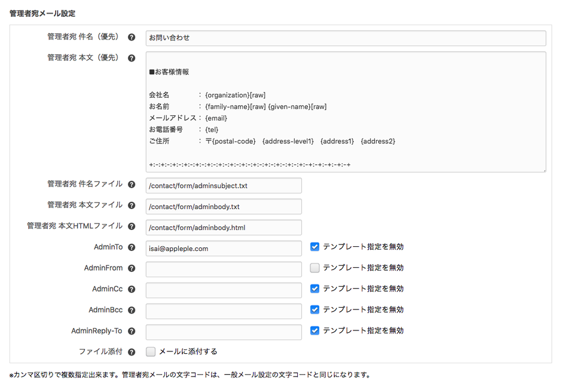Open help for 管理者宛 本文ファイル
The image size is (562, 392).
[132, 205]
